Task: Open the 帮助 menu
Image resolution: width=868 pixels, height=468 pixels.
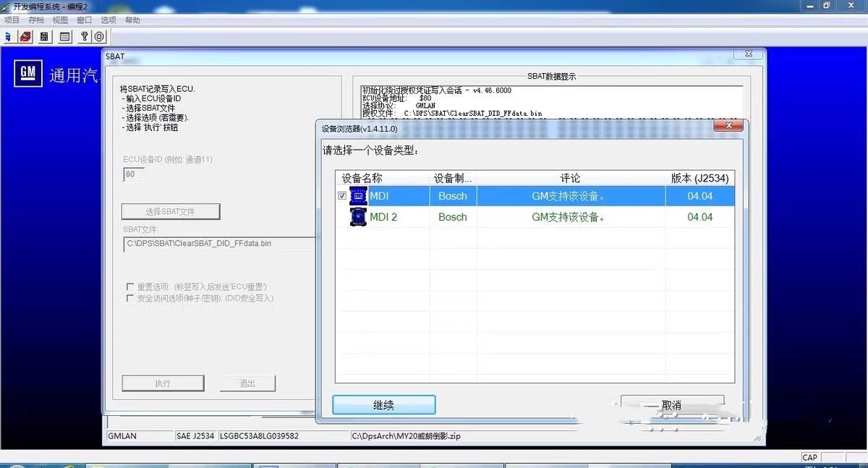Action: pyautogui.click(x=132, y=20)
